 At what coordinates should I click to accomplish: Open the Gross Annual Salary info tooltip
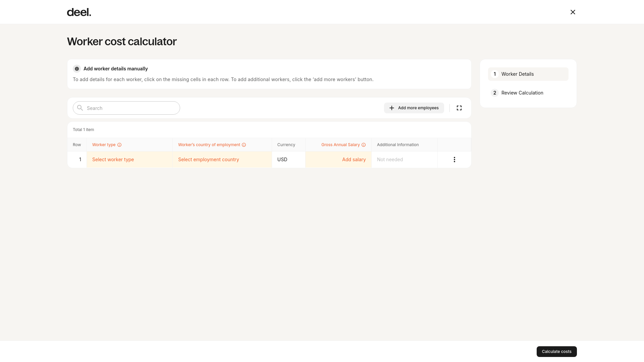(x=364, y=144)
